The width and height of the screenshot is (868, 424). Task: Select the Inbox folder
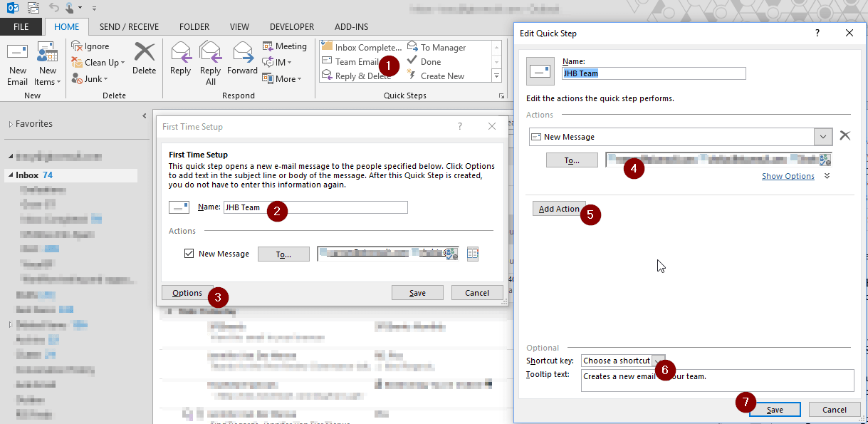(28, 175)
